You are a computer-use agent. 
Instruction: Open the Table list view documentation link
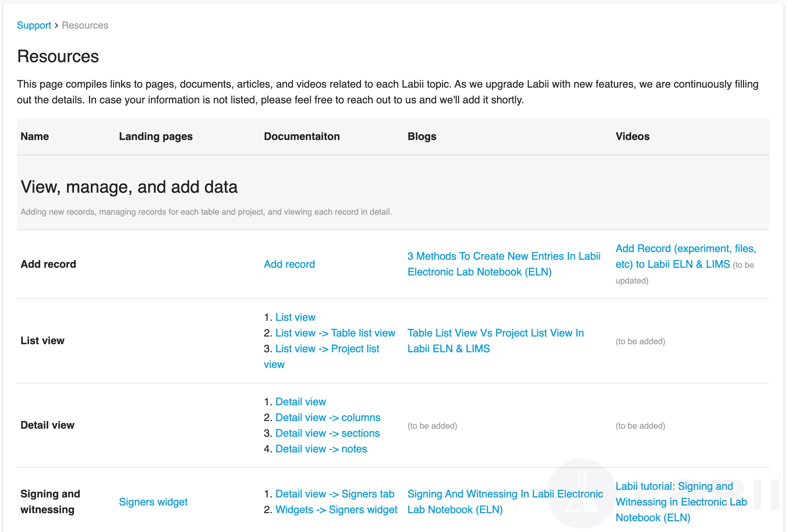335,333
